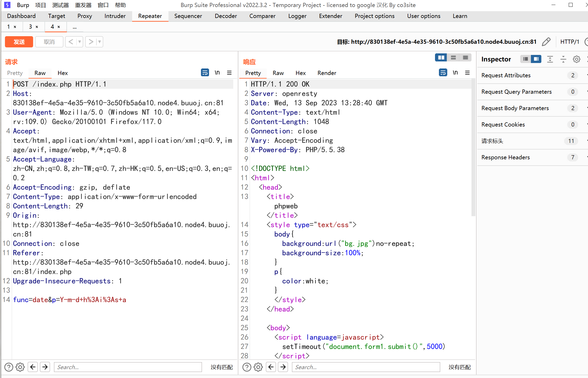
Task: Go to previous request search match
Action: pos(33,367)
